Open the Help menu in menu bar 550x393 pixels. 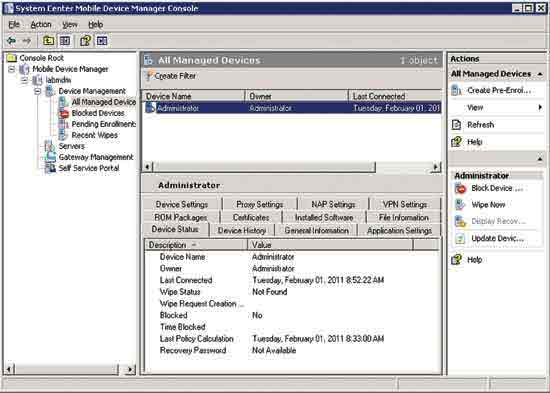pos(95,25)
